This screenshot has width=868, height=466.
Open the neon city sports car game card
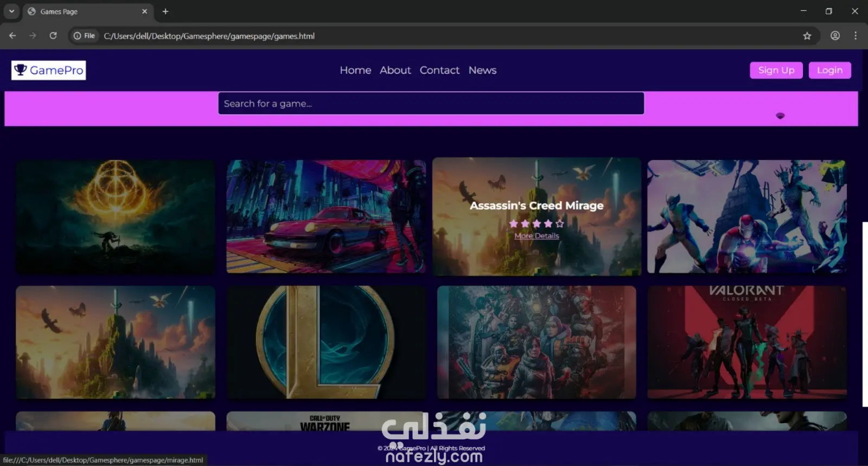pos(326,216)
